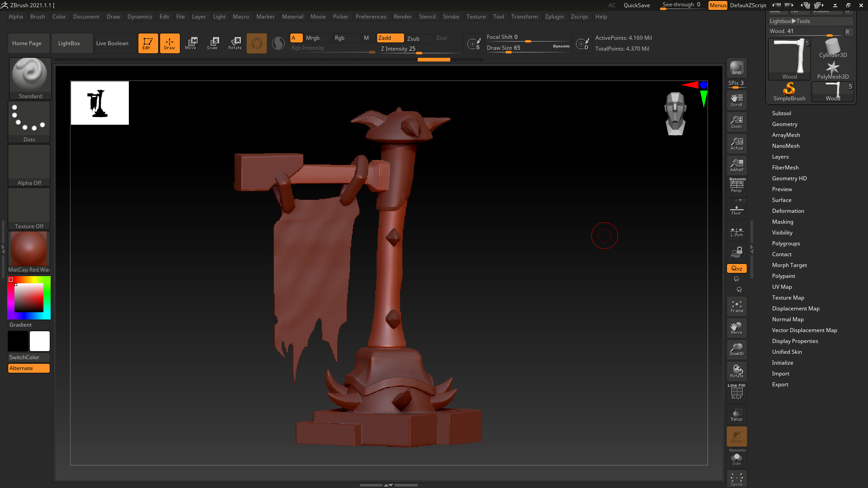Image resolution: width=868 pixels, height=488 pixels.
Task: Toggle the Zsub sculpt mode
Action: point(413,38)
